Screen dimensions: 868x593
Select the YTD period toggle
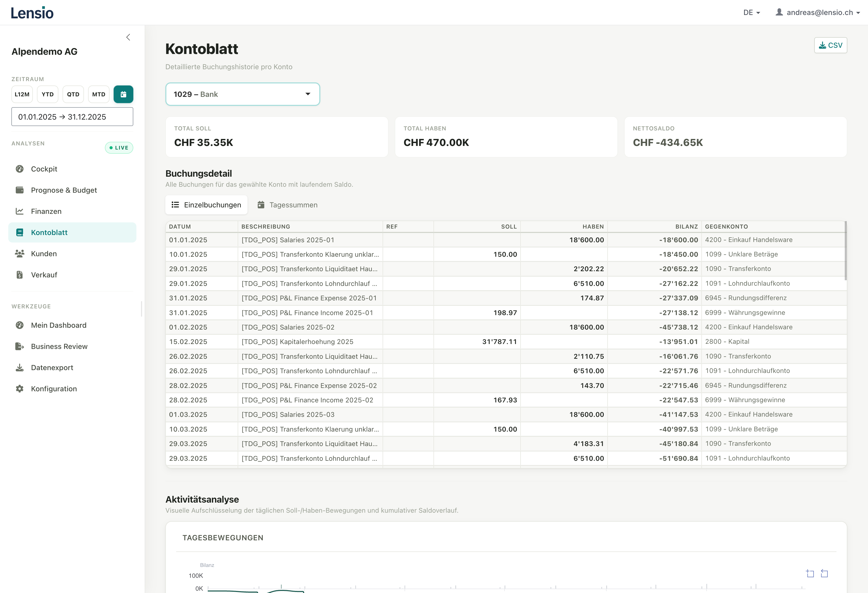click(x=48, y=94)
